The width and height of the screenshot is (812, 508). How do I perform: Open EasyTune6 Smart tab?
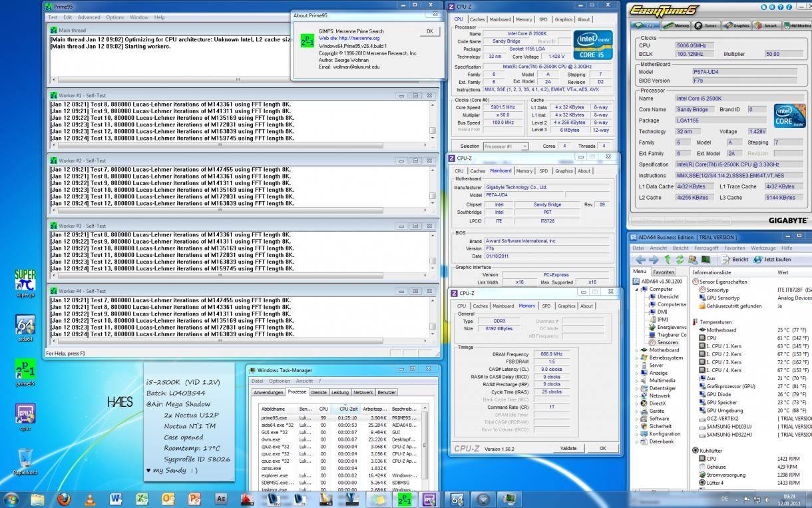click(x=766, y=25)
